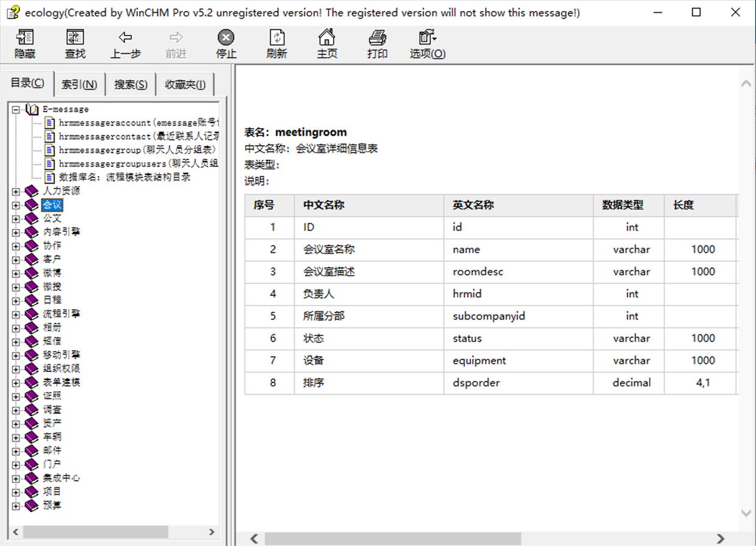Open the hrmmessagergroup topic in tree

pos(137,150)
